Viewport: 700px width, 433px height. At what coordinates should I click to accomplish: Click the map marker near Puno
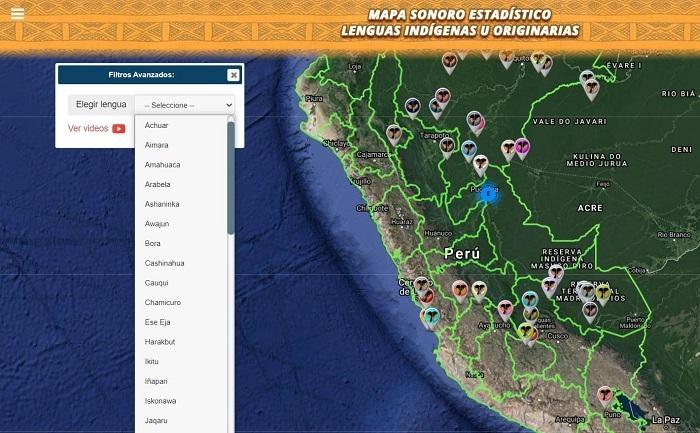(x=605, y=395)
